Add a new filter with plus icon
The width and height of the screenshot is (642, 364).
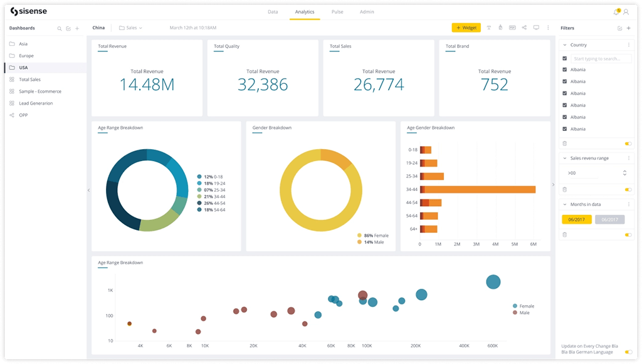pos(629,28)
